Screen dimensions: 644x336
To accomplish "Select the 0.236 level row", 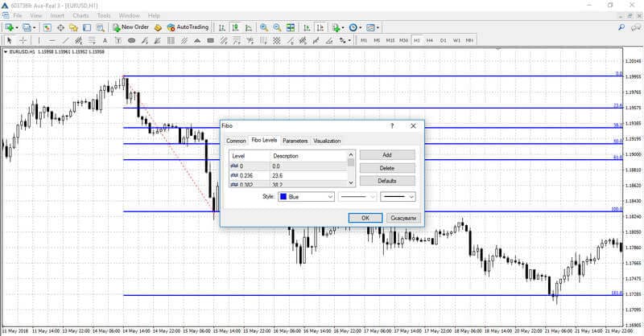I will (288, 175).
